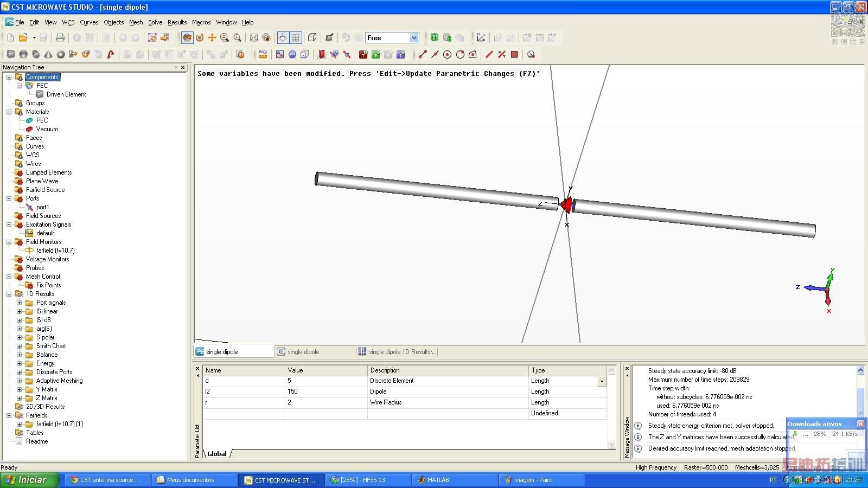868x488 pixels.
Task: Collapse the Materials tree node
Action: (9, 112)
